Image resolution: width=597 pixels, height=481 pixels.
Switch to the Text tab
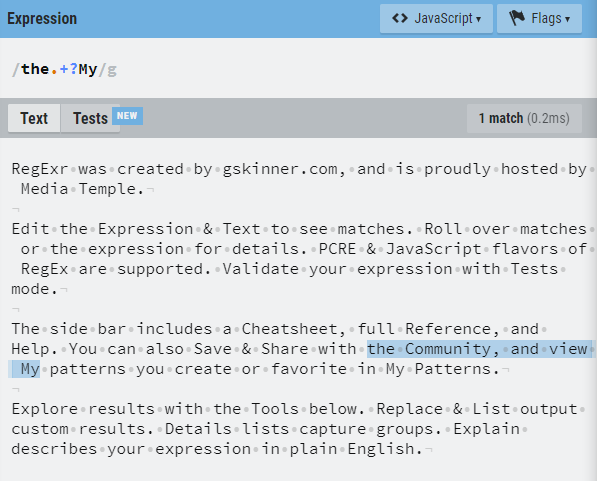(x=34, y=118)
